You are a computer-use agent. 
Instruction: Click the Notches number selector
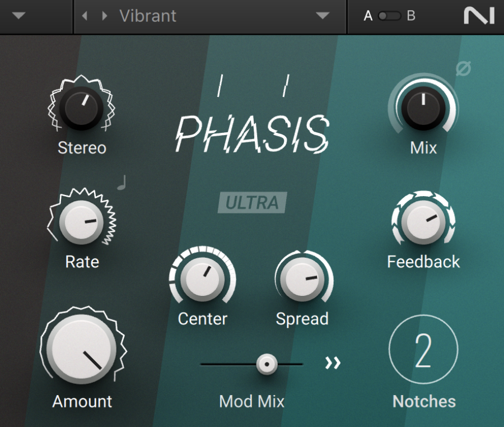click(x=423, y=349)
